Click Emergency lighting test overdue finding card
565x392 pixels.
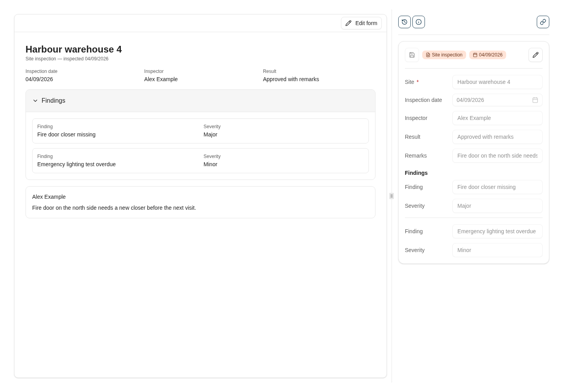tap(200, 161)
